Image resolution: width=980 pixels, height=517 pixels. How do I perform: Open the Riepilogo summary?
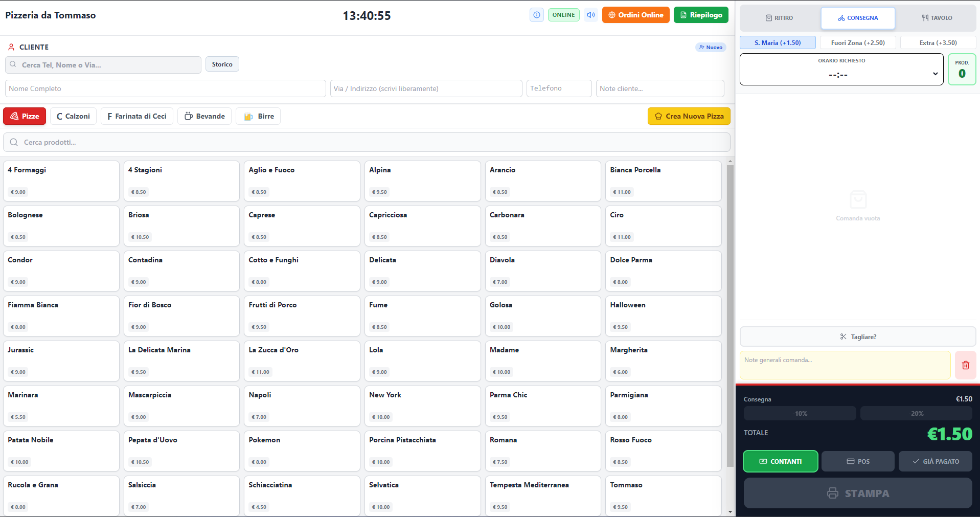(701, 15)
